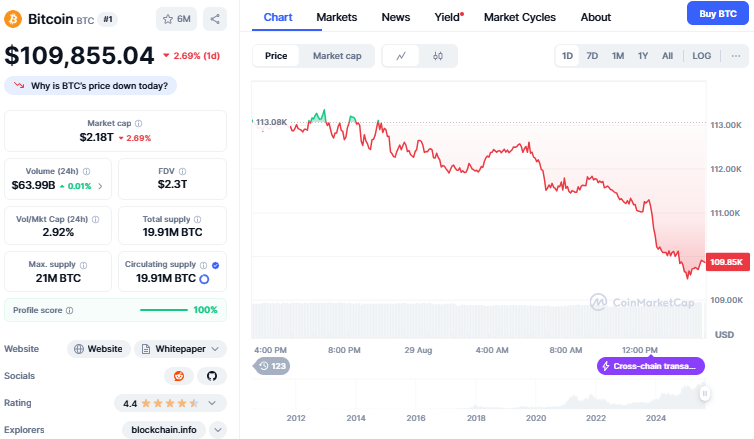Click the 29 Aug axis date label
754x439 pixels.
point(418,350)
